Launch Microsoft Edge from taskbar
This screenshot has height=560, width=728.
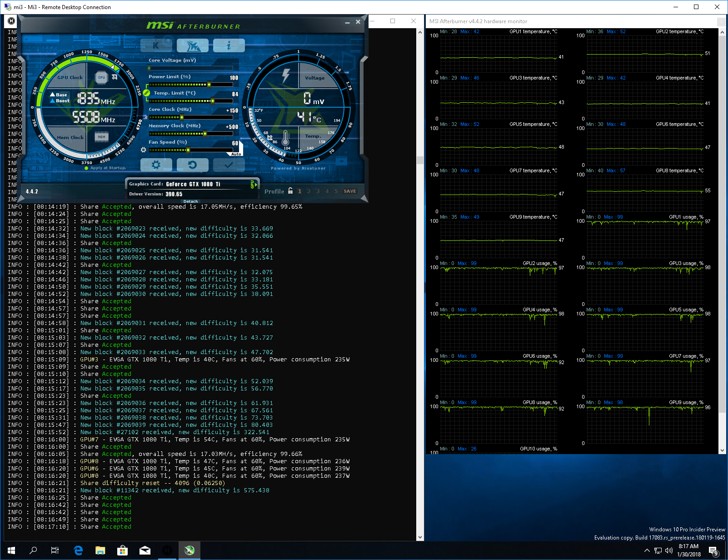click(x=78, y=550)
